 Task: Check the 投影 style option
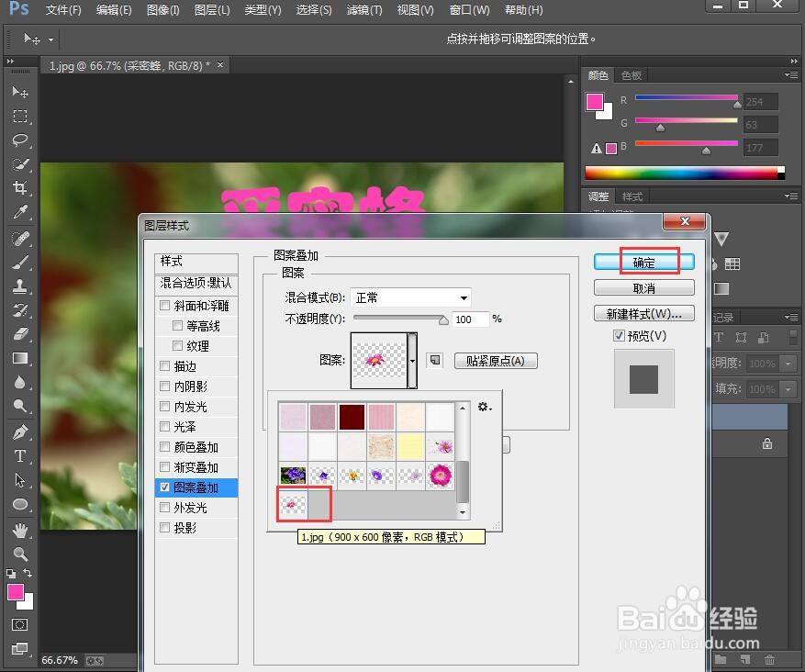tap(165, 528)
